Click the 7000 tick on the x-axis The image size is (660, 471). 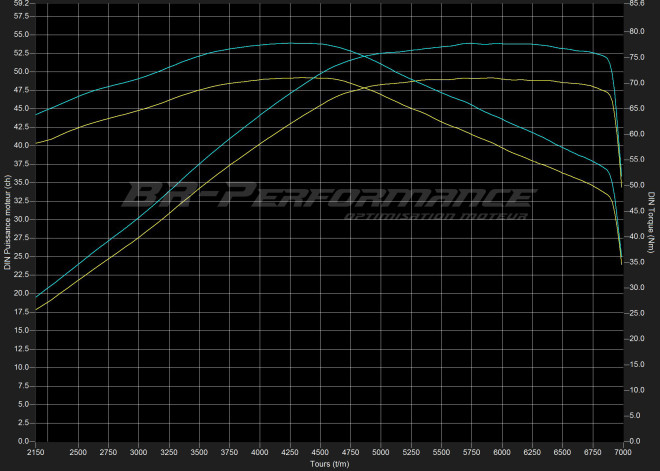point(622,451)
